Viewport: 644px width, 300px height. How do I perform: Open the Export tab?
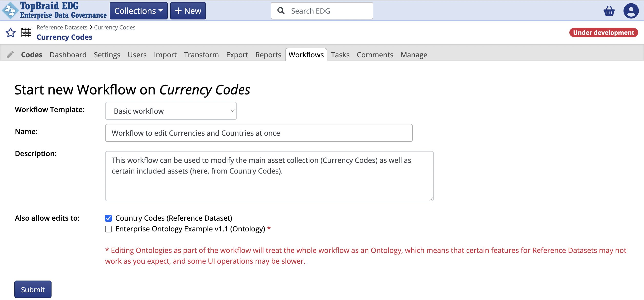[x=237, y=55]
